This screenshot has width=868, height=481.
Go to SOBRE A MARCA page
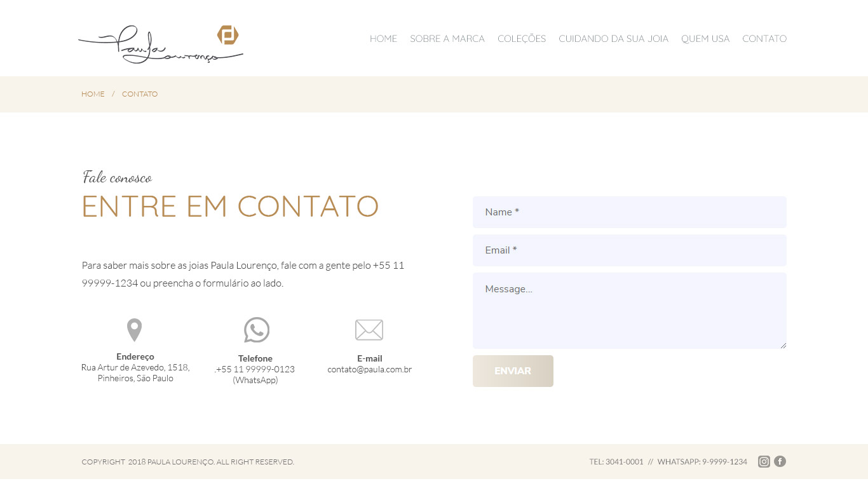tap(447, 39)
